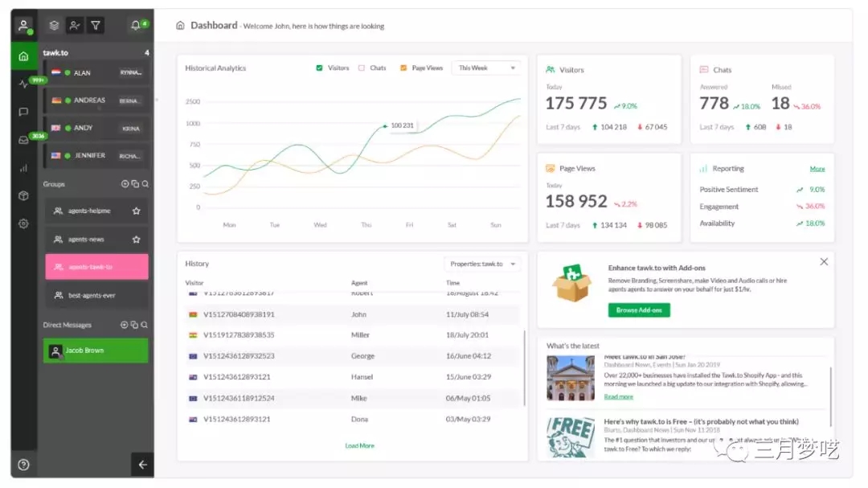Open the settings gear in sidebar
The height and width of the screenshot is (488, 868).
coord(23,223)
